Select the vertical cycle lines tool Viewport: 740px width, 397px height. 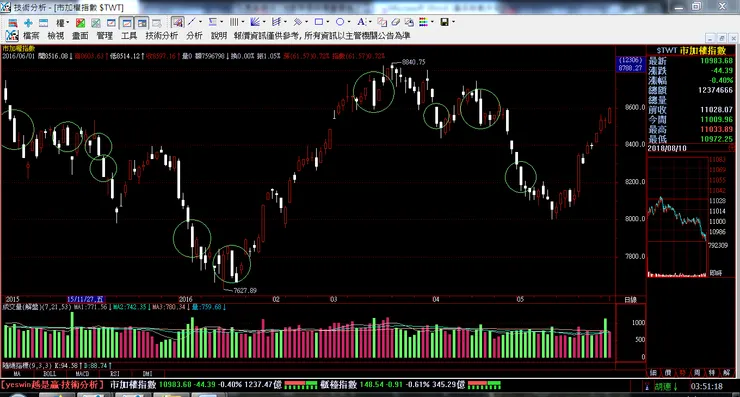pos(234,22)
